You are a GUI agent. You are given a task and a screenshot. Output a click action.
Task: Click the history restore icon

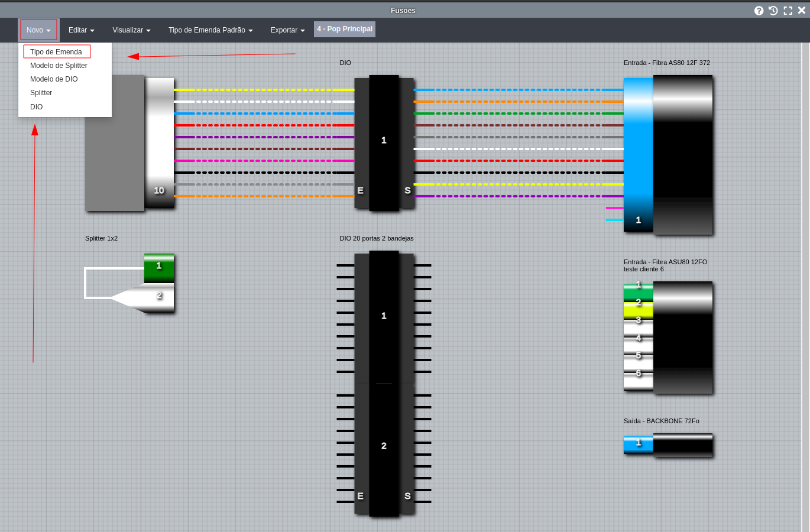773,11
